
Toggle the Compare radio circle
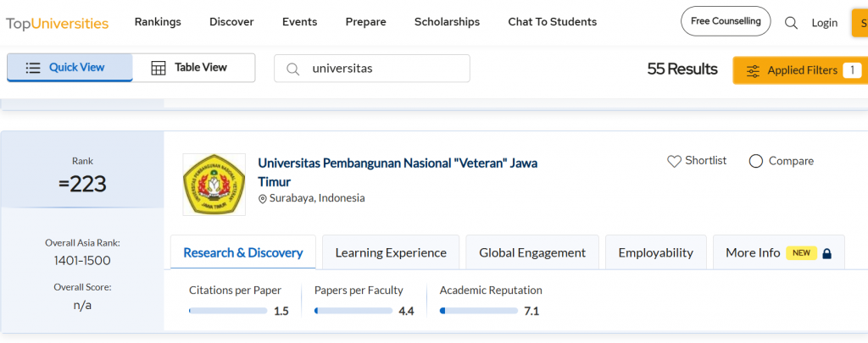click(756, 161)
